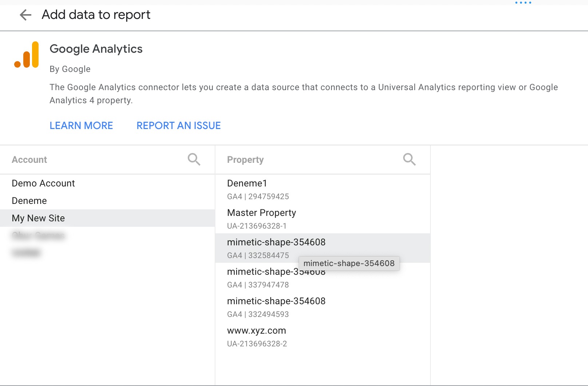
Task: Choose the Deneme1 property
Action: tap(323, 189)
